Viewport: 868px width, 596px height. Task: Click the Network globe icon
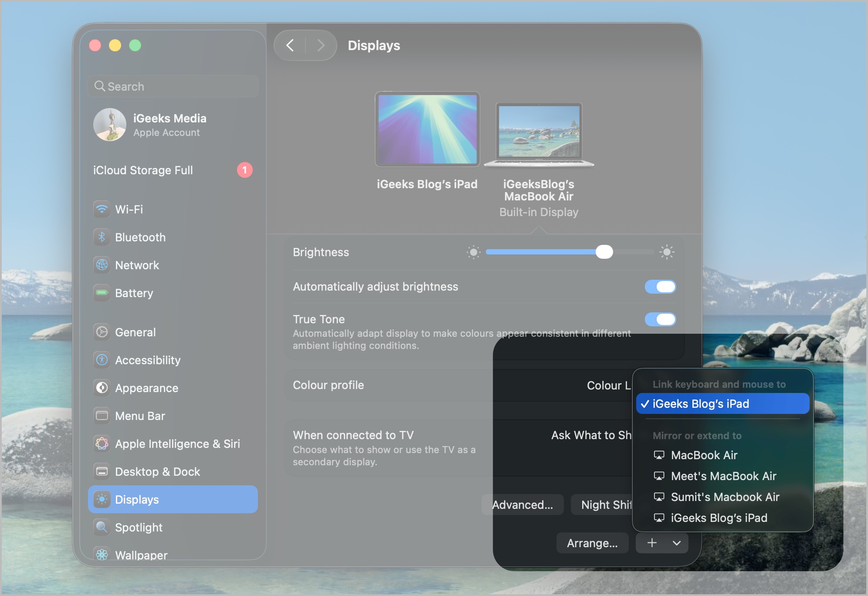tap(102, 265)
